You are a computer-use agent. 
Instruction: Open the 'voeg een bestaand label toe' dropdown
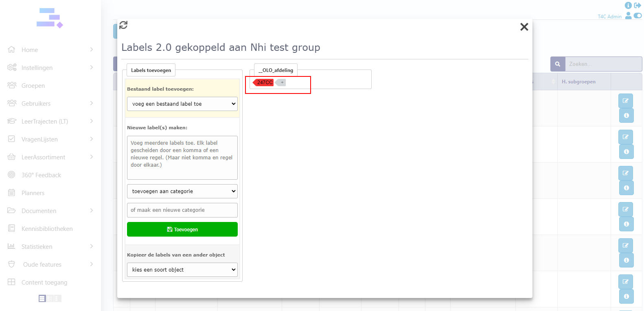[x=182, y=104]
